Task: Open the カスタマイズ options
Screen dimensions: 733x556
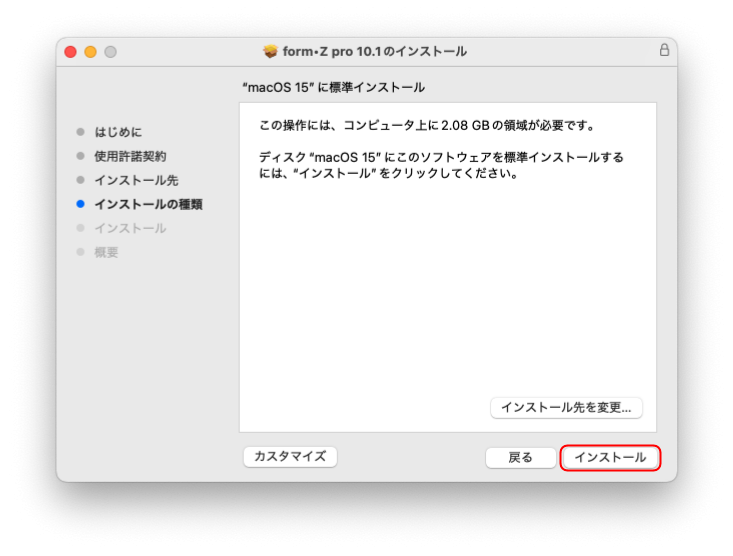Action: [290, 456]
